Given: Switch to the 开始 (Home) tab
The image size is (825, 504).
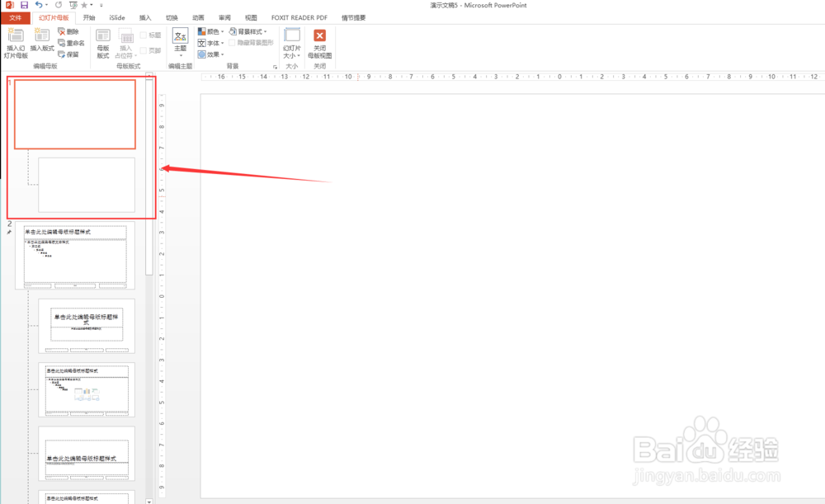Looking at the screenshot, I should pyautogui.click(x=89, y=17).
